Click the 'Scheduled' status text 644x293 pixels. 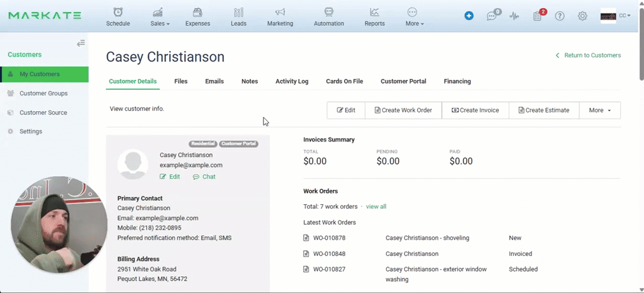point(523,270)
